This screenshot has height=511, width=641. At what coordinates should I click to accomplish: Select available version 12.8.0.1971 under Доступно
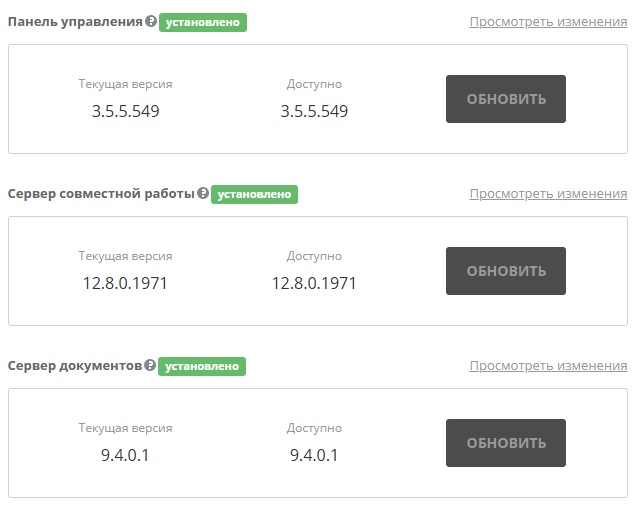click(x=314, y=283)
